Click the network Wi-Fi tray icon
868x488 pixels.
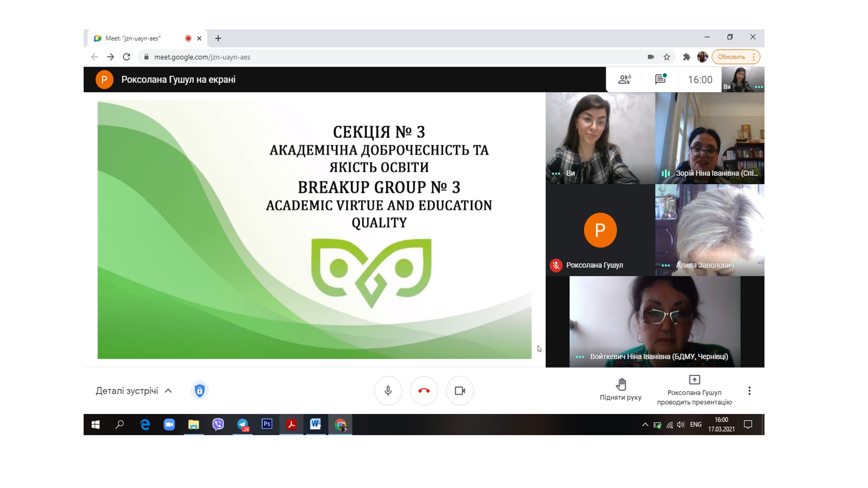670,425
